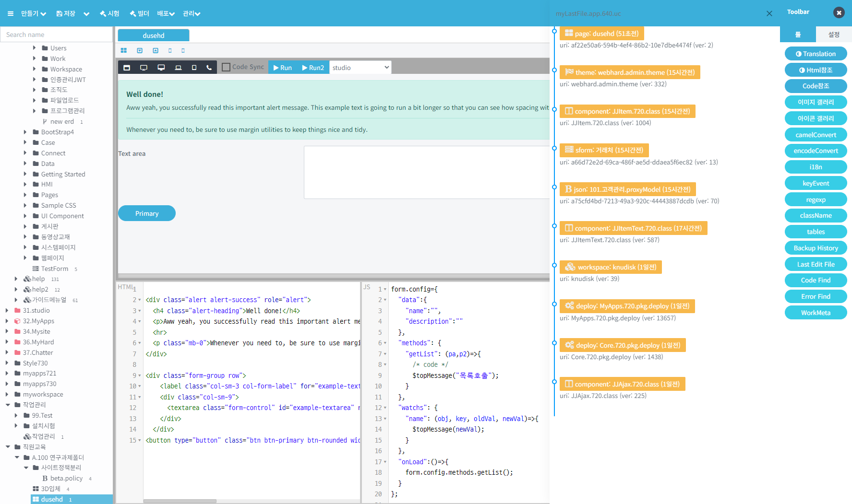Click the theme webhard.admin.theme badge
Viewport: 852px width, 504px height.
coord(630,72)
